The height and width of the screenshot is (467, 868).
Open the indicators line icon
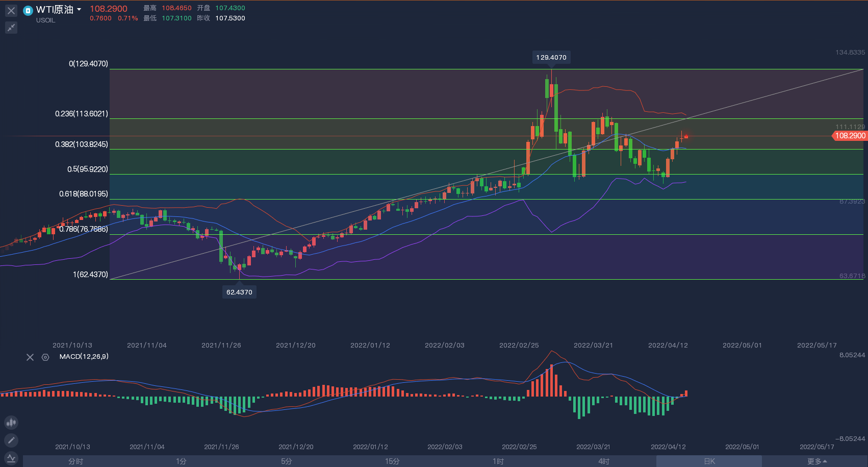[11, 458]
